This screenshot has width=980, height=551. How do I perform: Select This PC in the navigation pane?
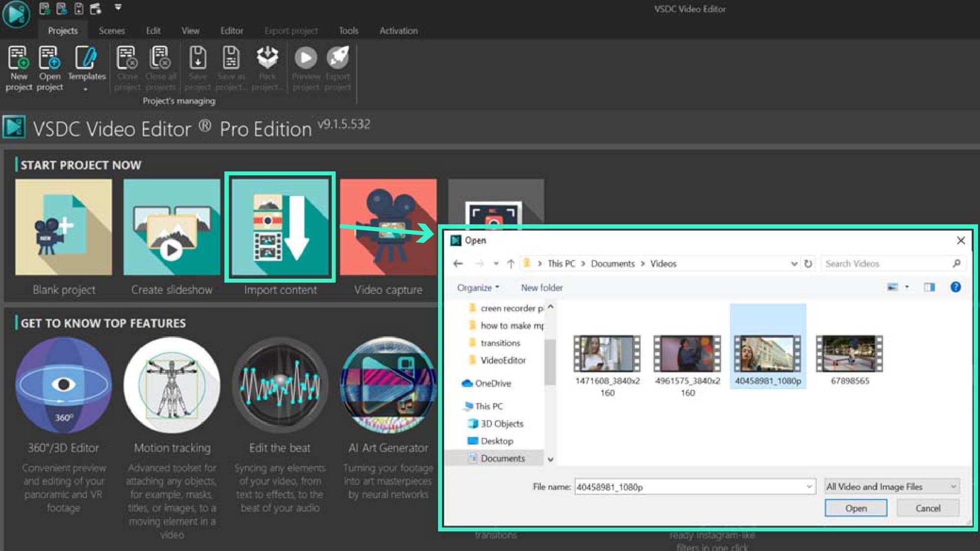483,406
